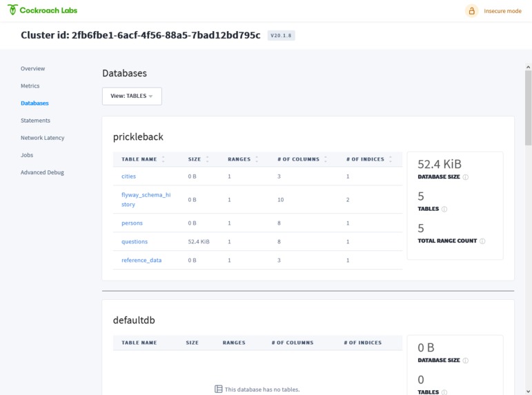This screenshot has height=395, width=532.
Task: Click the Cockroach Labs logo
Action: point(42,10)
